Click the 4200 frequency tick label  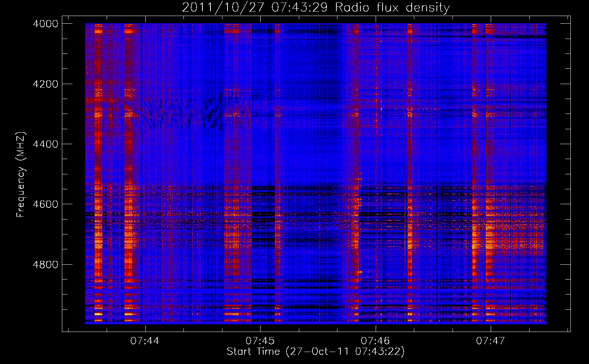[x=46, y=84]
